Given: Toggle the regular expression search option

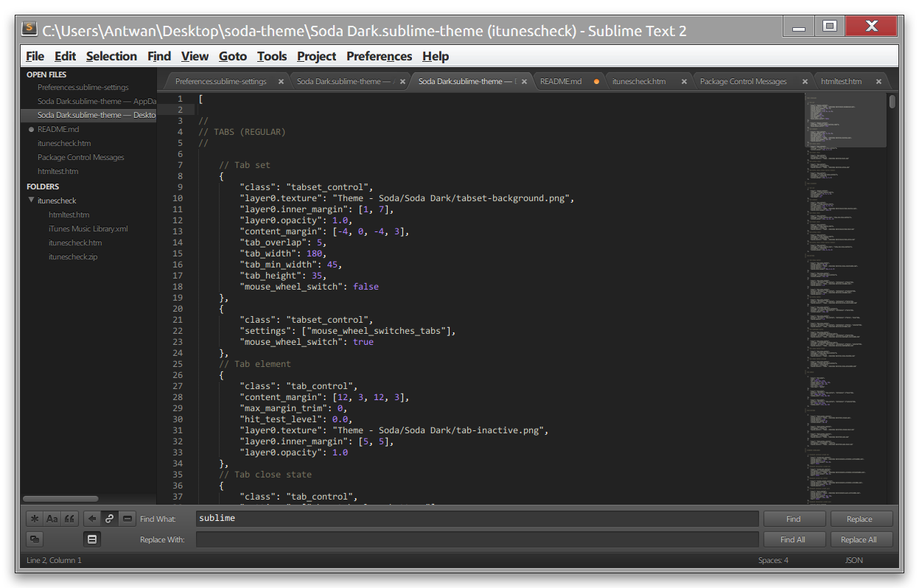Looking at the screenshot, I should point(35,519).
